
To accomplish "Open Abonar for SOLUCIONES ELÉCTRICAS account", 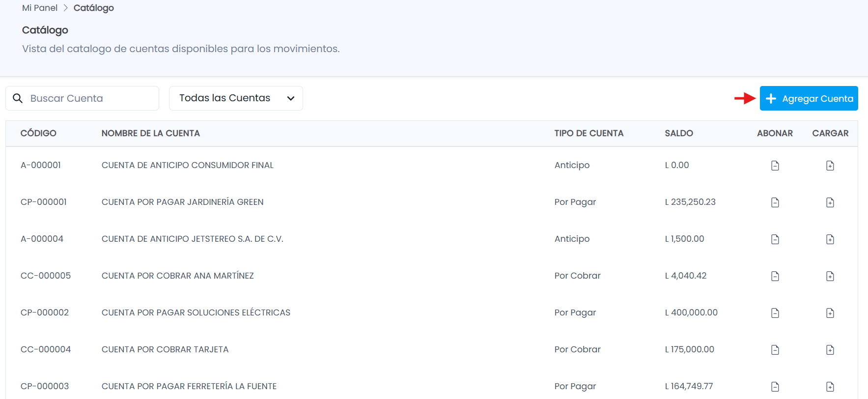I will tap(775, 313).
